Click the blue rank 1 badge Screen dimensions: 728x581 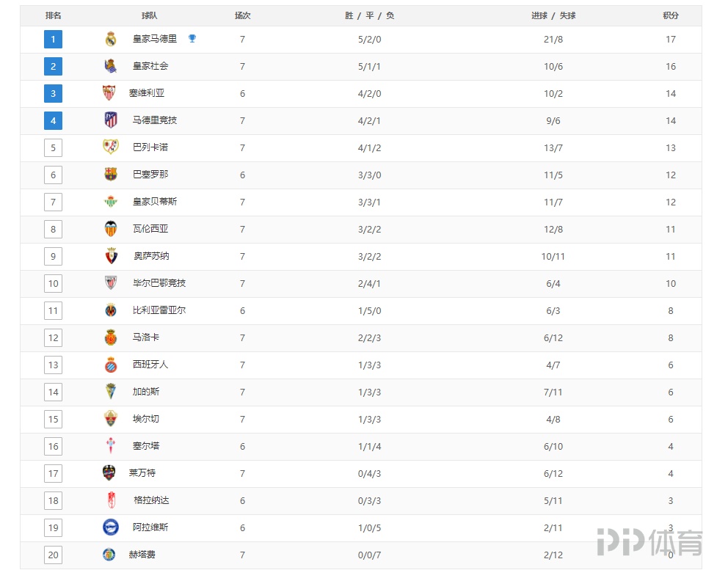coord(53,40)
